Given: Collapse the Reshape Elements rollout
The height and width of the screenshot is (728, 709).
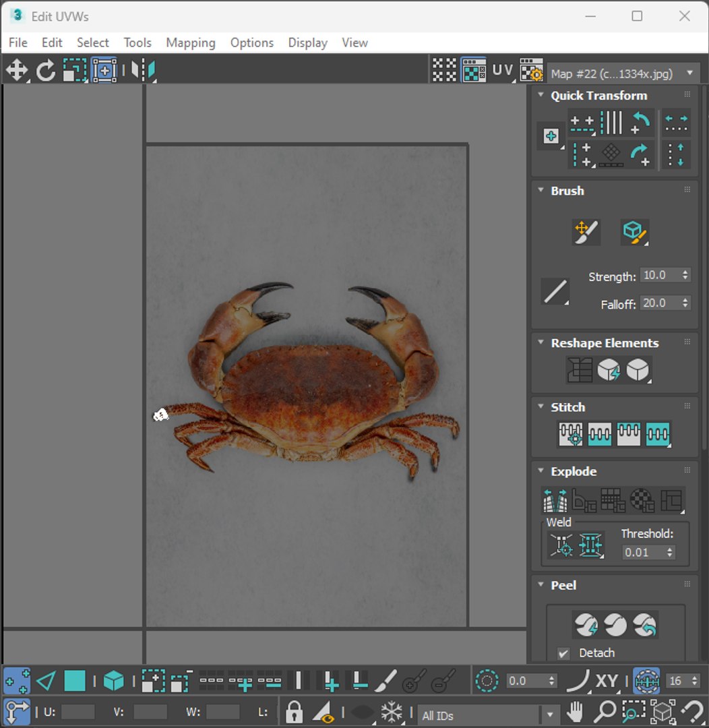Looking at the screenshot, I should pos(541,342).
